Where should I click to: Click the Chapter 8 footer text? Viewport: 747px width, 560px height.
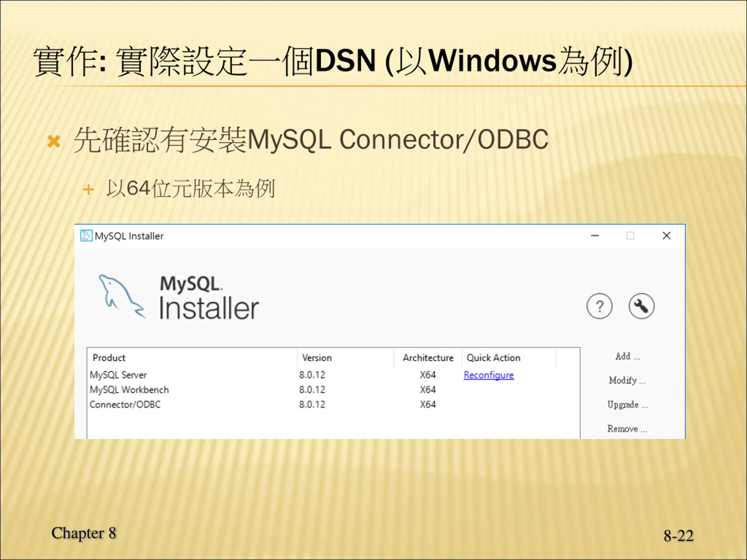tap(84, 533)
